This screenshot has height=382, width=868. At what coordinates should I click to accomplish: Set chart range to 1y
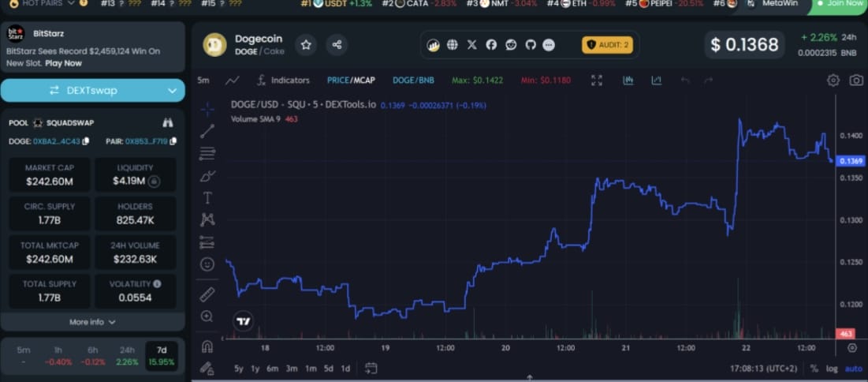pyautogui.click(x=255, y=368)
